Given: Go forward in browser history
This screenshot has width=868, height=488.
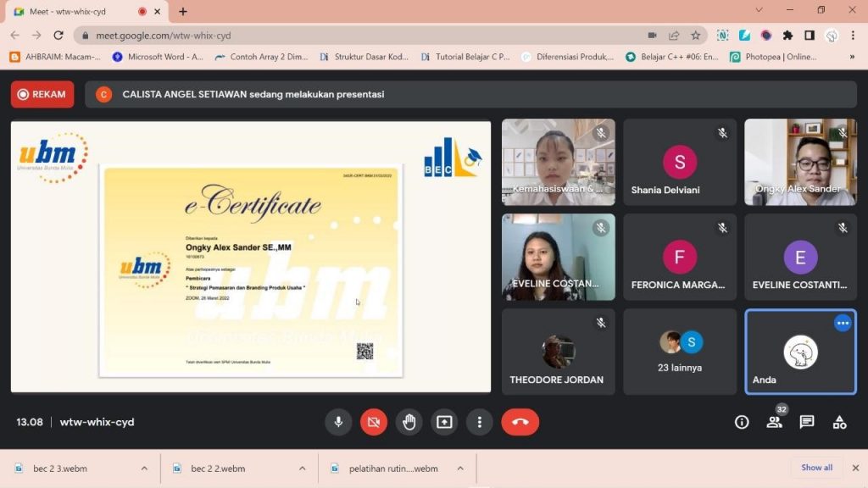Looking at the screenshot, I should tap(36, 36).
